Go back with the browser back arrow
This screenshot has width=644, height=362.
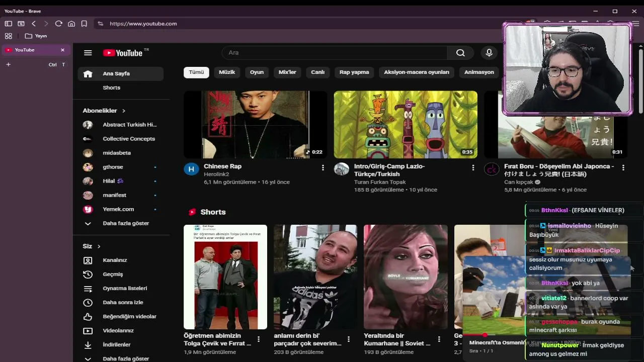click(x=34, y=24)
